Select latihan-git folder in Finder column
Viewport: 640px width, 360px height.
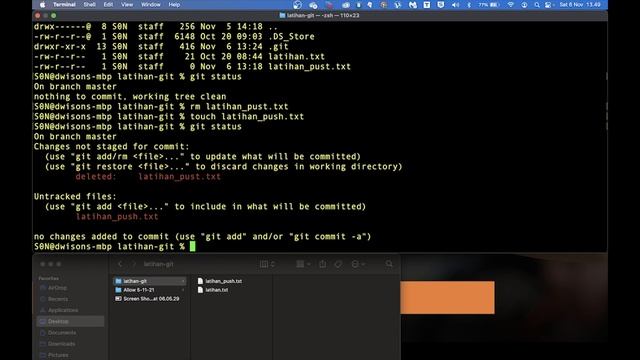[149, 281]
